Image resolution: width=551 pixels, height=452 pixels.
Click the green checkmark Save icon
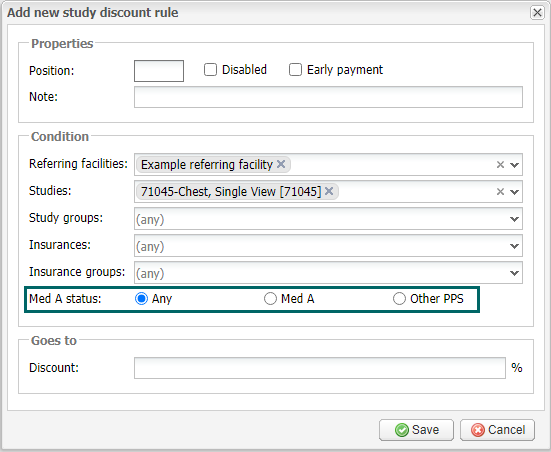point(402,430)
